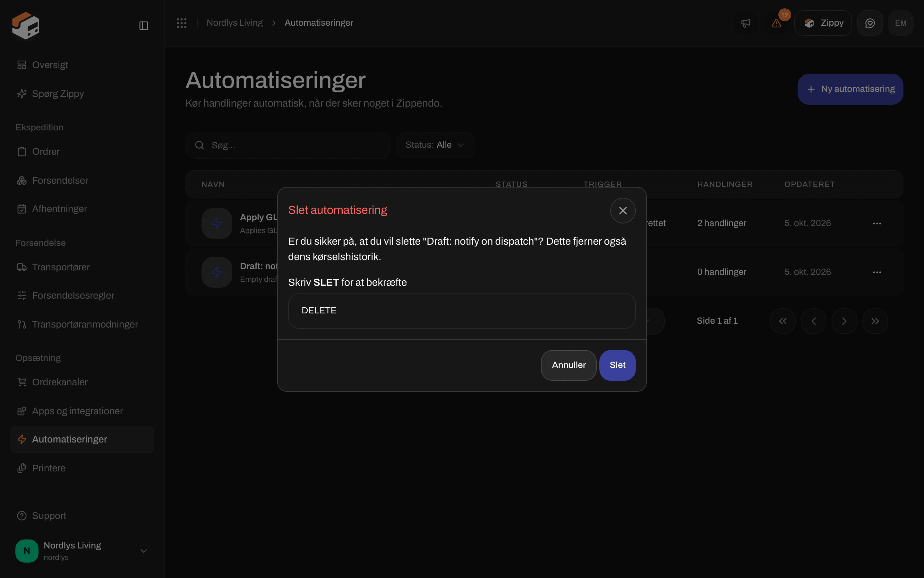Open actions menu for Draft row
Viewport: 924px width, 578px height.
point(877,272)
